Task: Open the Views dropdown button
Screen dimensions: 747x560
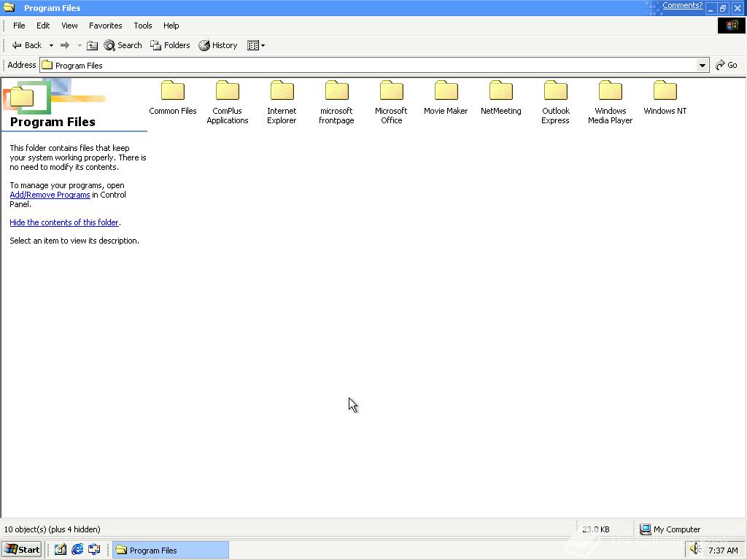Action: [256, 45]
